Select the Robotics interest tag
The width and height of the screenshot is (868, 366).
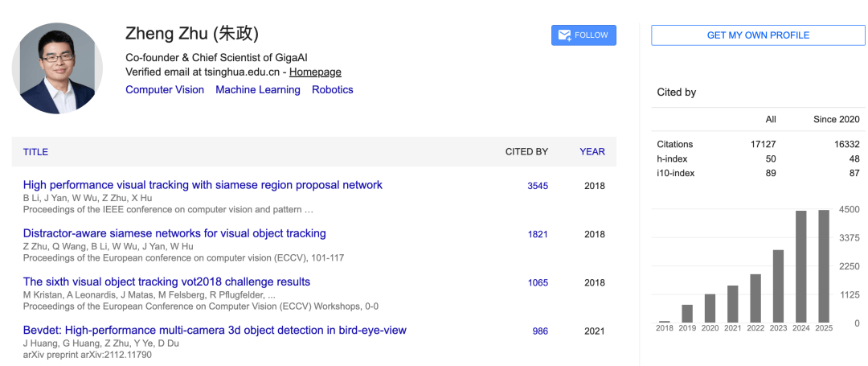(332, 90)
